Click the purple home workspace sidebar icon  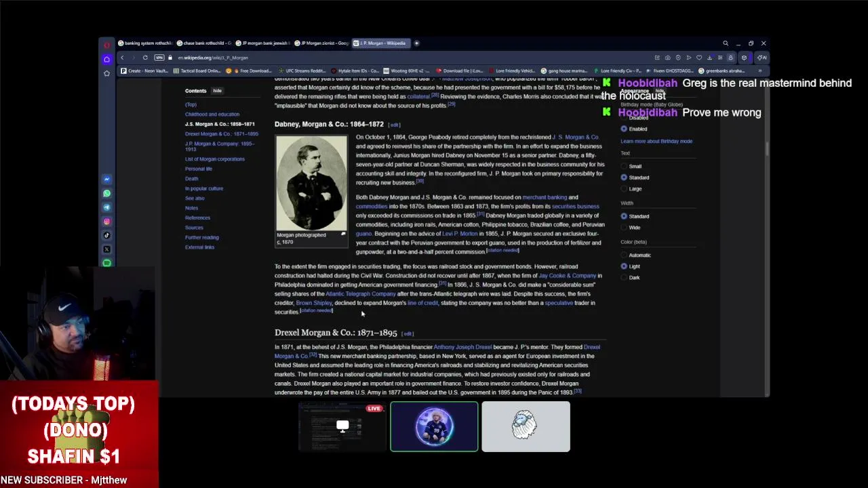click(106, 59)
